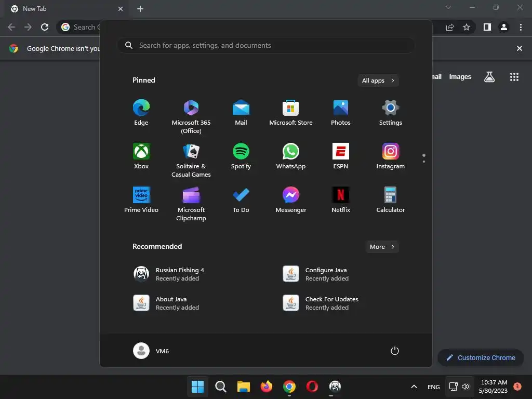Launch the Xbox app
The height and width of the screenshot is (399, 532).
141,156
